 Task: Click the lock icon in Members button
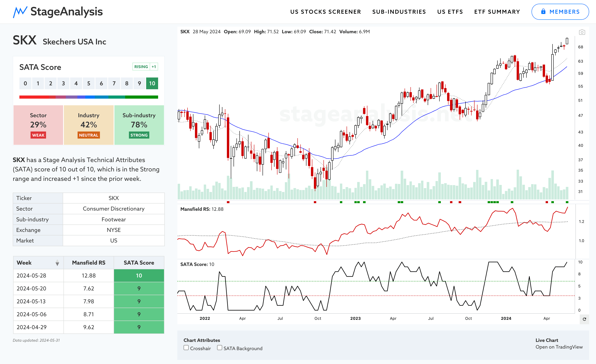pyautogui.click(x=543, y=11)
